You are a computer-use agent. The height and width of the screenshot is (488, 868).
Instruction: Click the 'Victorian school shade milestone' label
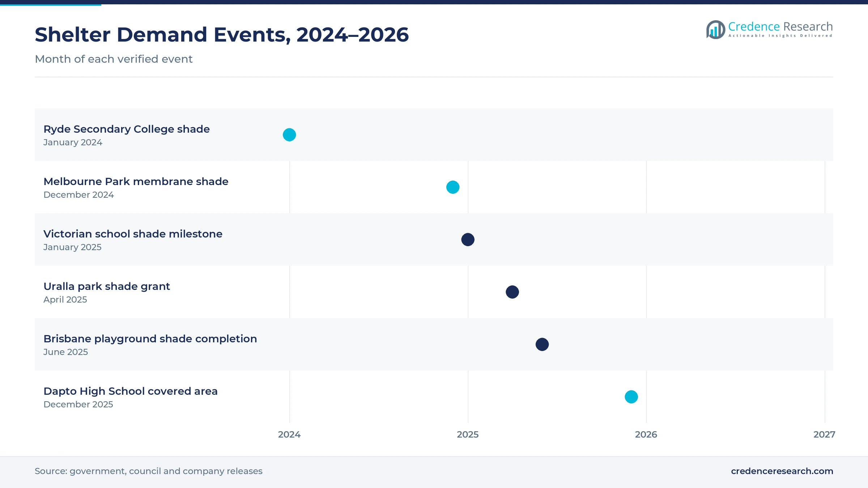pos(133,234)
